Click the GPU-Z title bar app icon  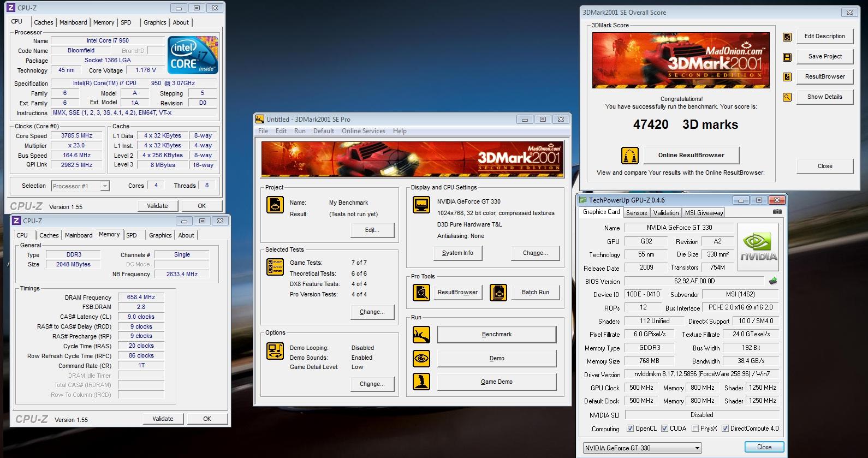click(x=583, y=200)
